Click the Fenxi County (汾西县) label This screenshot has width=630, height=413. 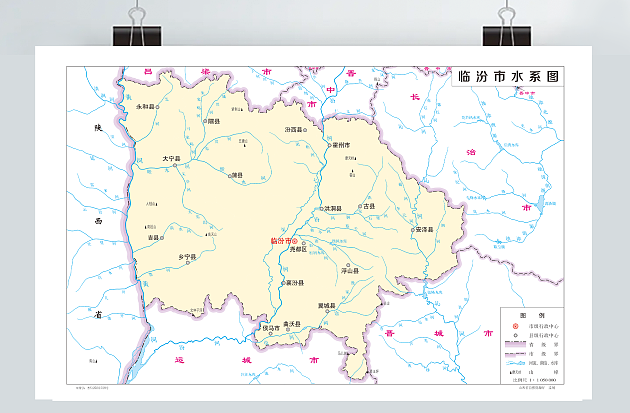pyautogui.click(x=294, y=130)
